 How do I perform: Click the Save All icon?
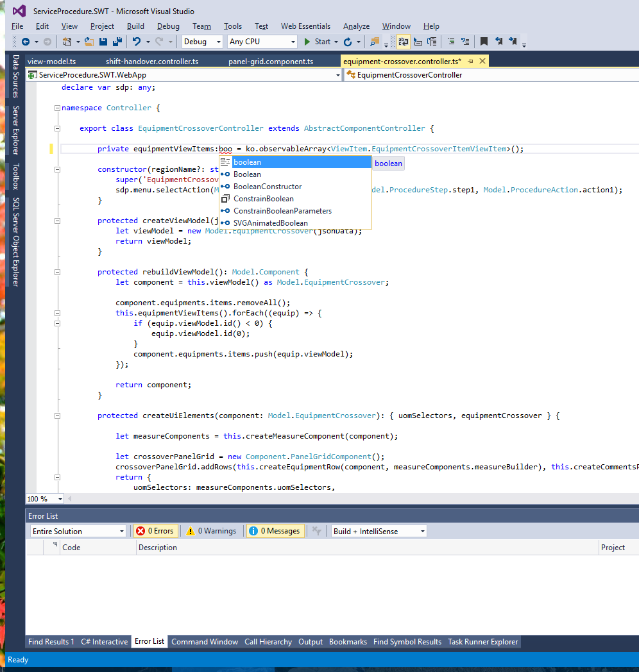coord(117,42)
